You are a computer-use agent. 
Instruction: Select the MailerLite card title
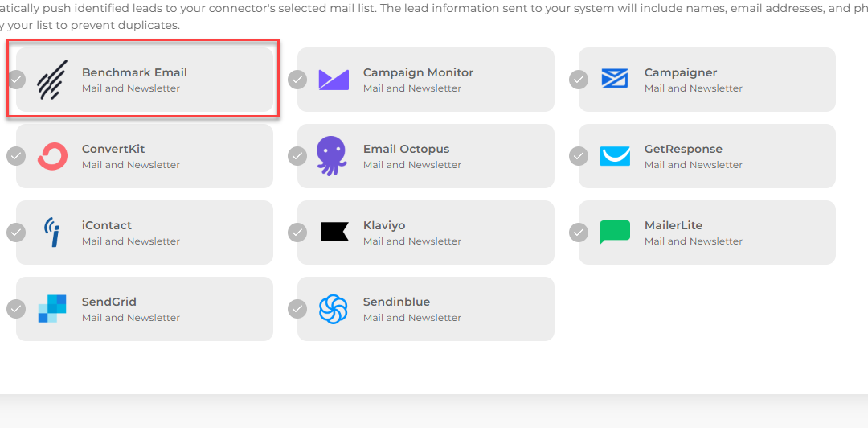pos(674,225)
